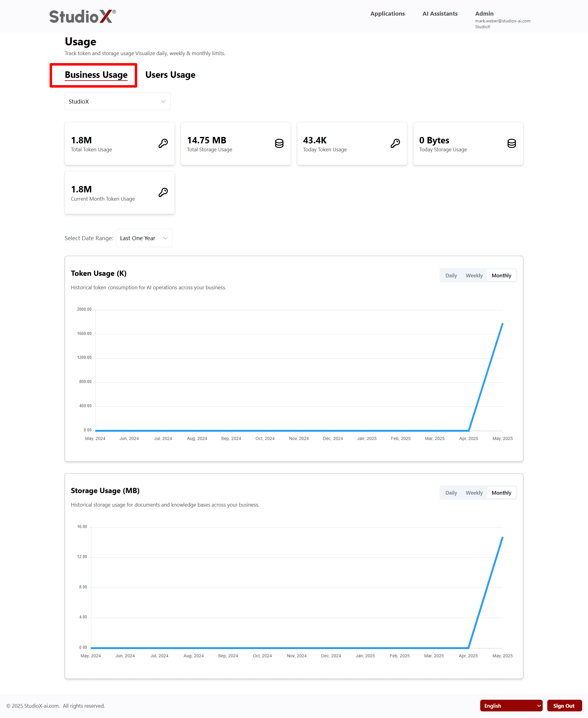
Task: Click the Last One Year dropdown chevron
Action: [165, 238]
